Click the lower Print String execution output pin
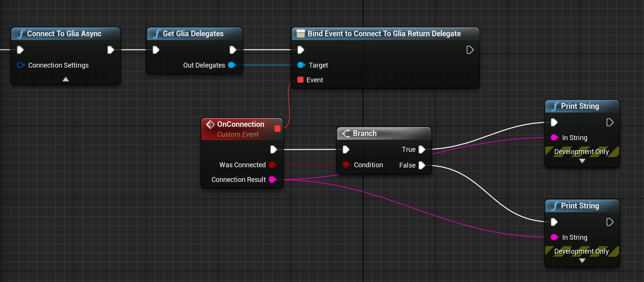This screenshot has height=282, width=644. coord(610,222)
